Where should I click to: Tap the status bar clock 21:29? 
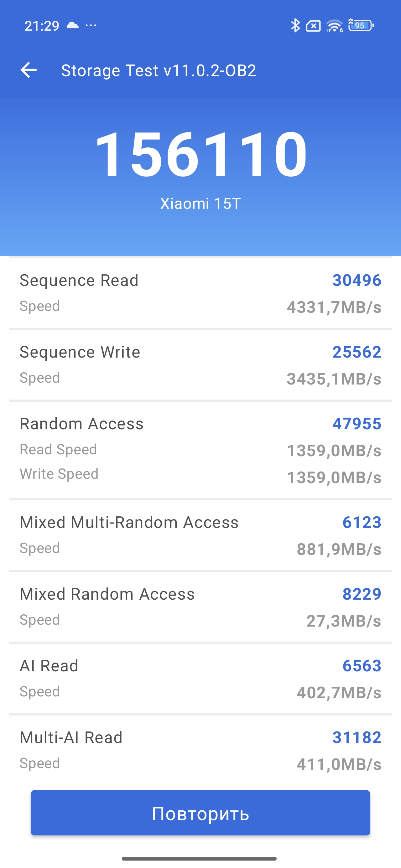(42, 26)
